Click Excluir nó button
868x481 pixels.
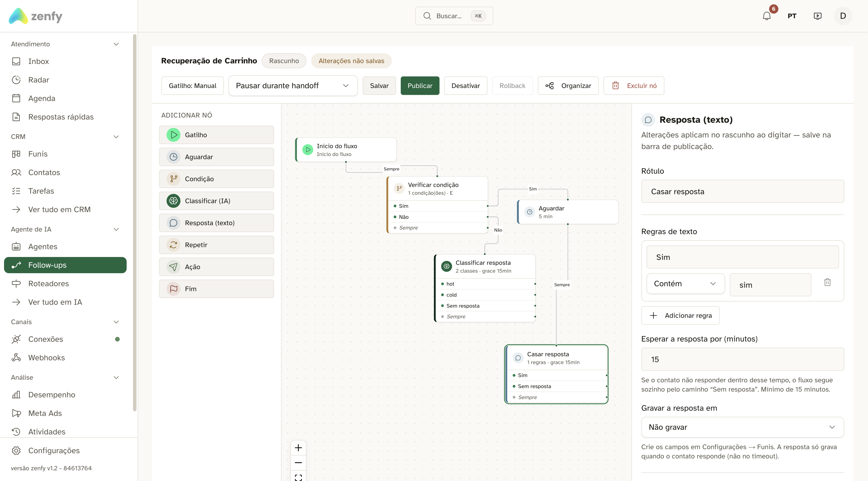coord(634,86)
